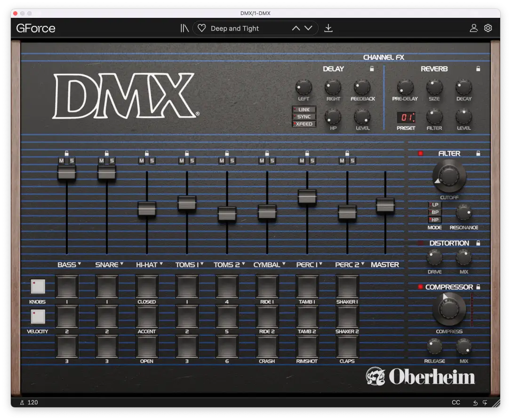Open the HI-HAT channel dropdown arrow
Screen dimensions: 511x420
(161, 263)
